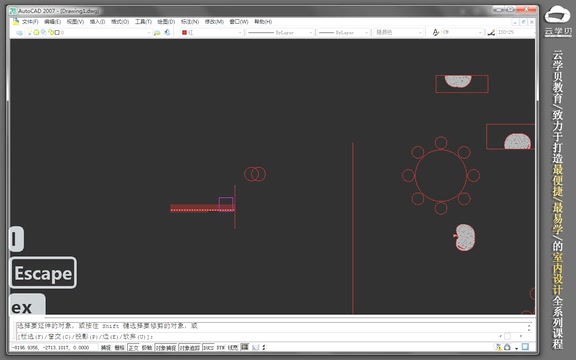This screenshot has width=576, height=360.
Task: Open the red color control dropdown
Action: 212,33
